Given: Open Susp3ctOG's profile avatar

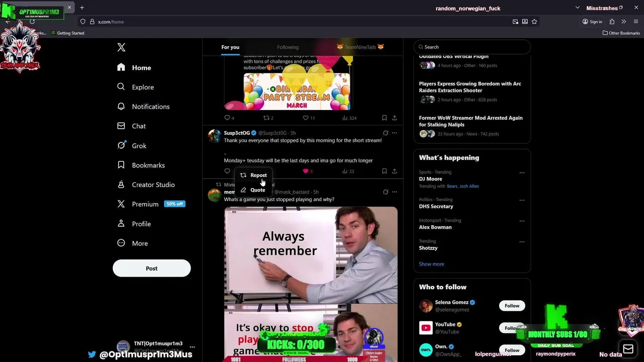Looking at the screenshot, I should 214,136.
